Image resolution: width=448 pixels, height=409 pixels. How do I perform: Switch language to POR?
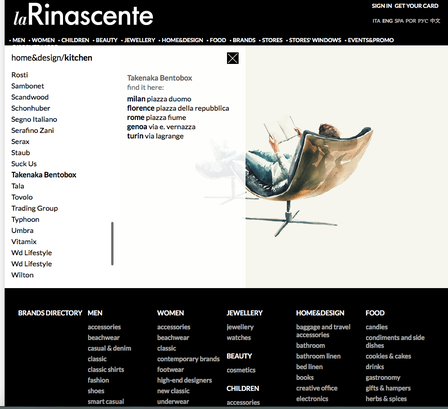(411, 21)
